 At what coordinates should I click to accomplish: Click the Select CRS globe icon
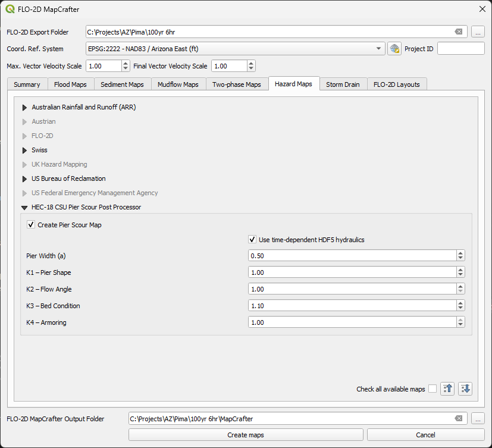point(394,49)
